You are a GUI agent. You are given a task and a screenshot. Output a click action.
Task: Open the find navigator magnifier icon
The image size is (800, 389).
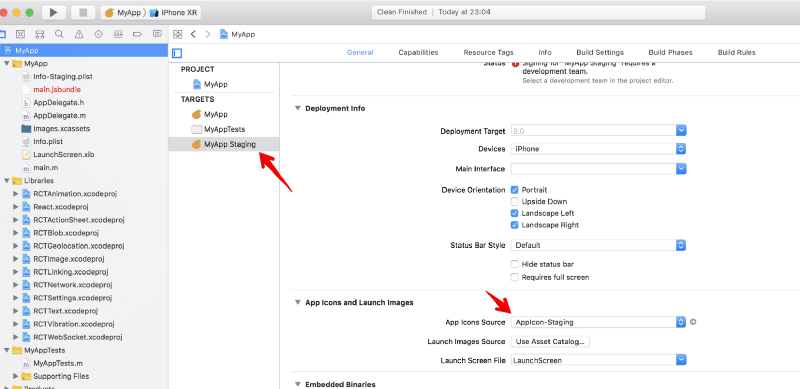point(59,34)
